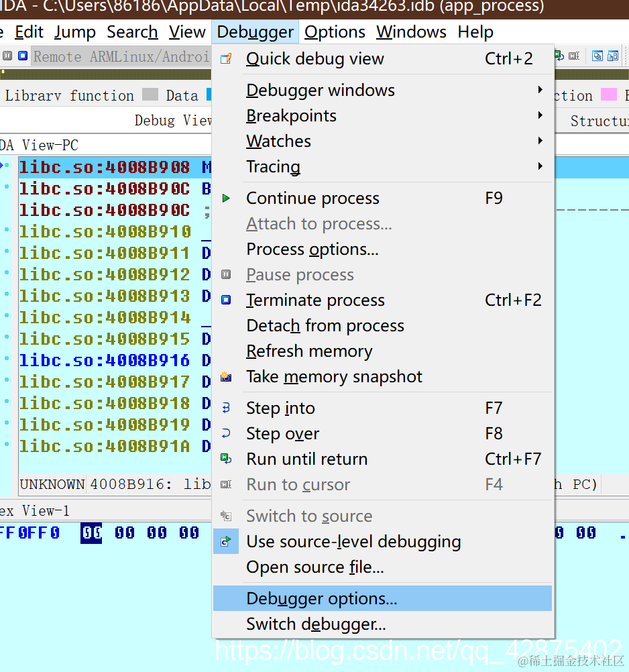Viewport: 629px width, 672px height.
Task: Click the Step into icon
Action: (226, 408)
